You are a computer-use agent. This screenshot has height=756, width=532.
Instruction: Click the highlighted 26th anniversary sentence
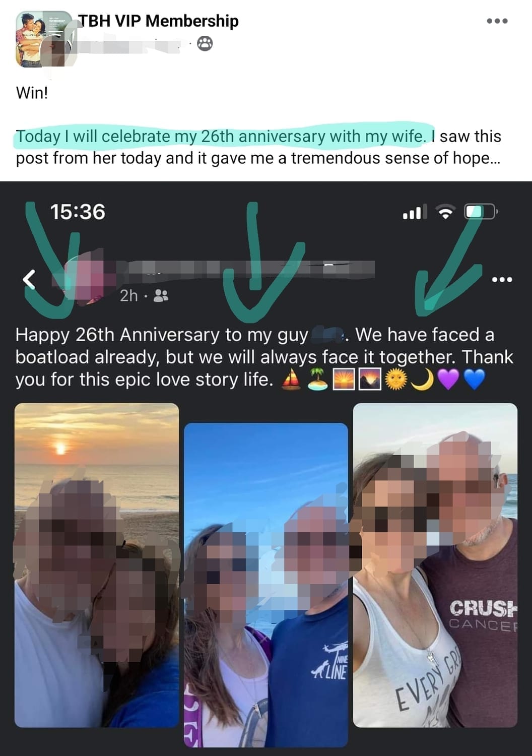pyautogui.click(x=221, y=137)
